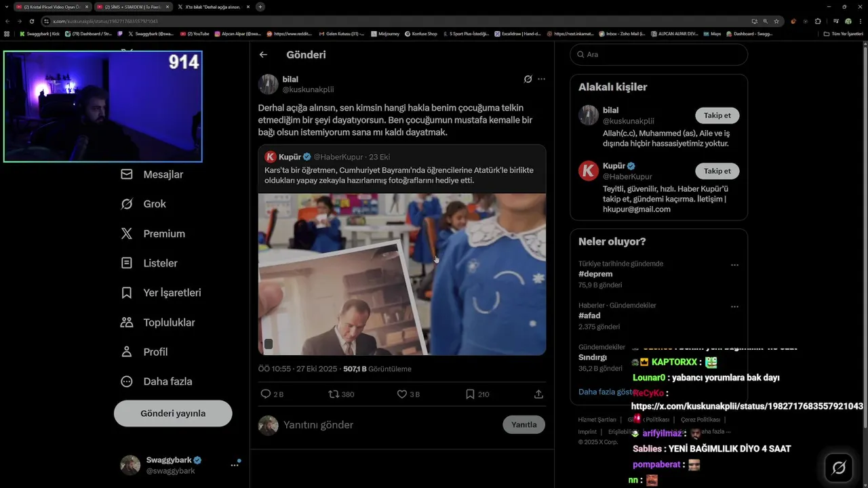The width and height of the screenshot is (868, 488).
Task: Open the #afad trend
Action: [x=589, y=316]
